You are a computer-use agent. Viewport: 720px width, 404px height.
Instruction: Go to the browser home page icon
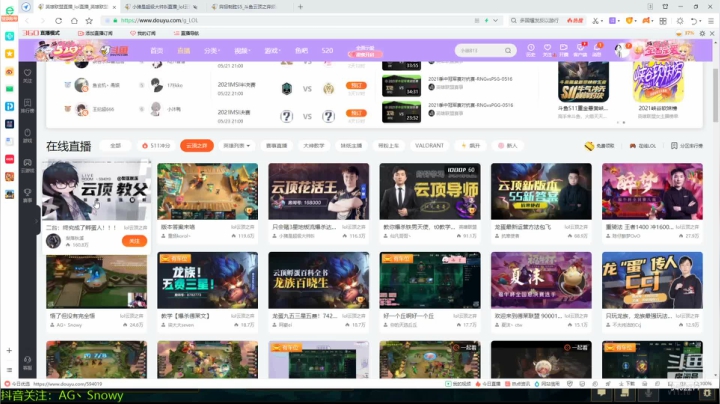(x=74, y=21)
